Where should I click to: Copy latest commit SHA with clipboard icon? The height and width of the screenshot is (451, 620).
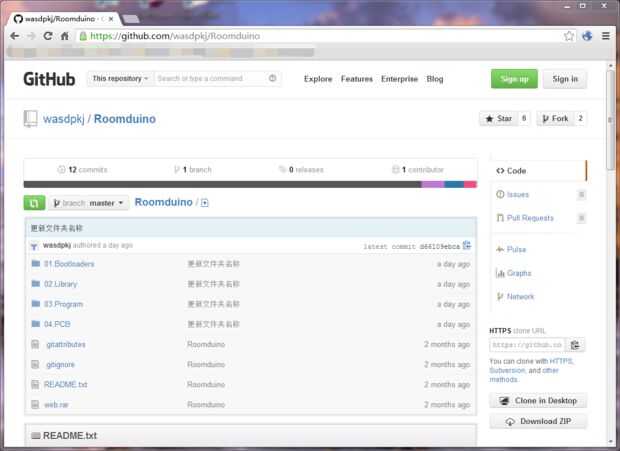(467, 245)
